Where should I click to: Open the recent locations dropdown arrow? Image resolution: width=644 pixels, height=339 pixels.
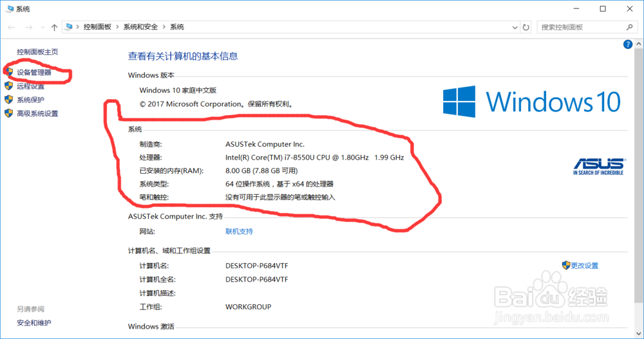[x=43, y=28]
